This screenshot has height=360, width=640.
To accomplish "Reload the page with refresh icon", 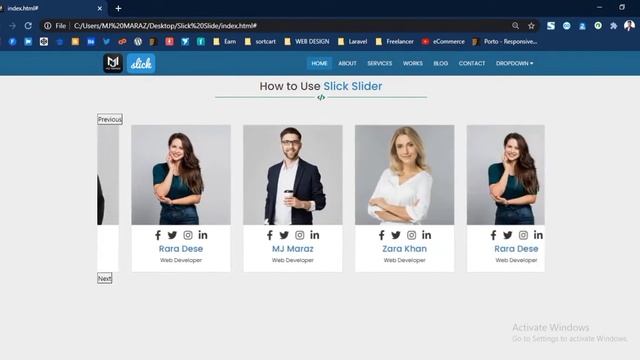I will click(x=28, y=26).
